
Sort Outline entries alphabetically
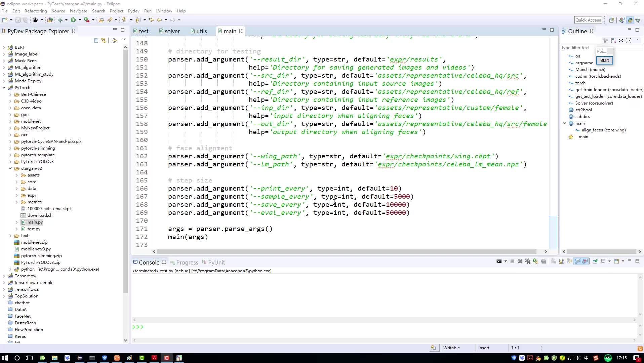(613, 40)
